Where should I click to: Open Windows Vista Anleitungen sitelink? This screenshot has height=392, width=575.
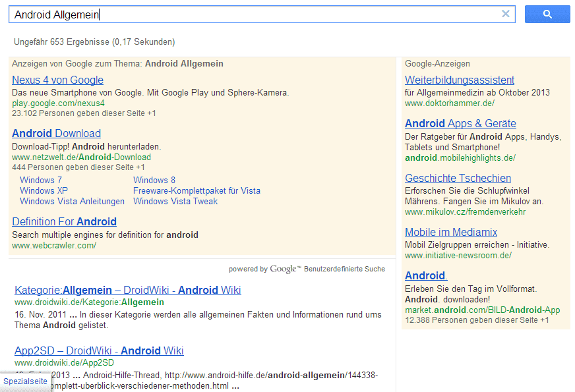pos(72,202)
